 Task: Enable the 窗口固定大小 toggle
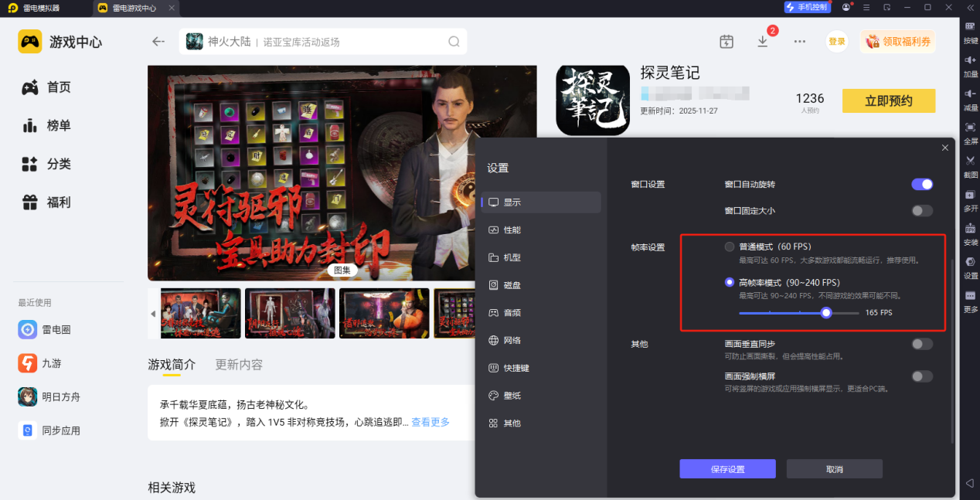tap(922, 211)
